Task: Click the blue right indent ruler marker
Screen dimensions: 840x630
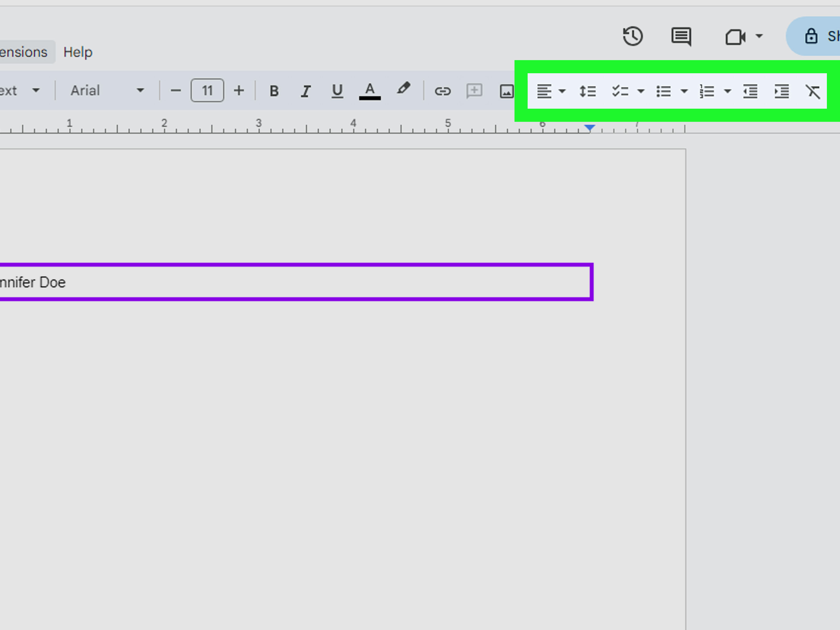Action: click(x=590, y=128)
